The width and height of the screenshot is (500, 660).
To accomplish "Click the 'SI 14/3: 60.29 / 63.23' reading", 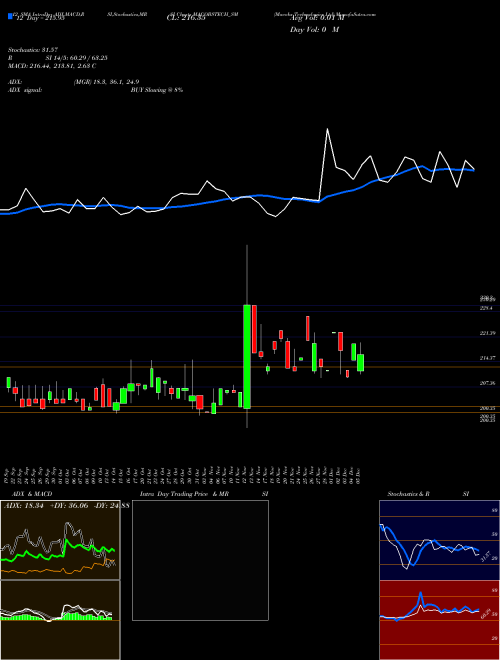I will point(76,58).
